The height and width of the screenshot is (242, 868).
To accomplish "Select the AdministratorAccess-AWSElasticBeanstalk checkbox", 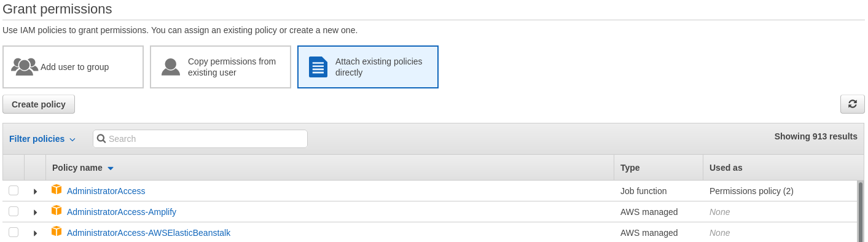I will click(x=14, y=232).
